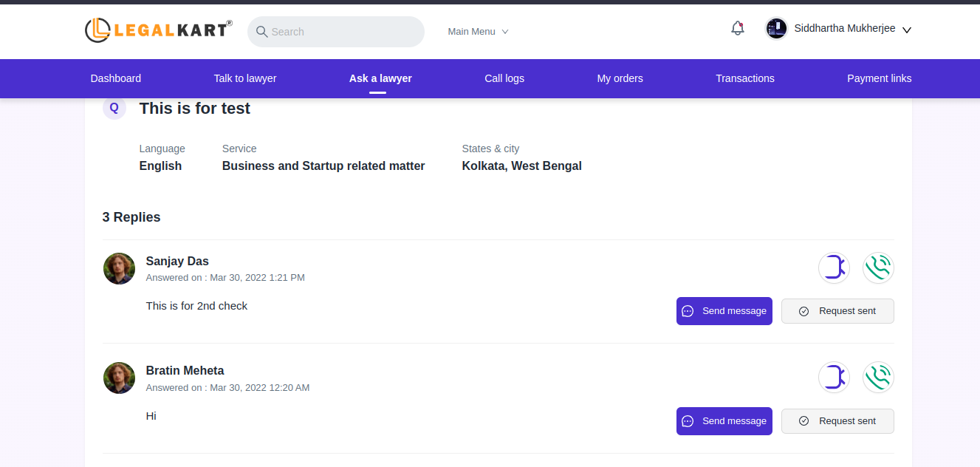Go to the Dashboard tab
Screen dimensions: 980x467
pos(116,78)
